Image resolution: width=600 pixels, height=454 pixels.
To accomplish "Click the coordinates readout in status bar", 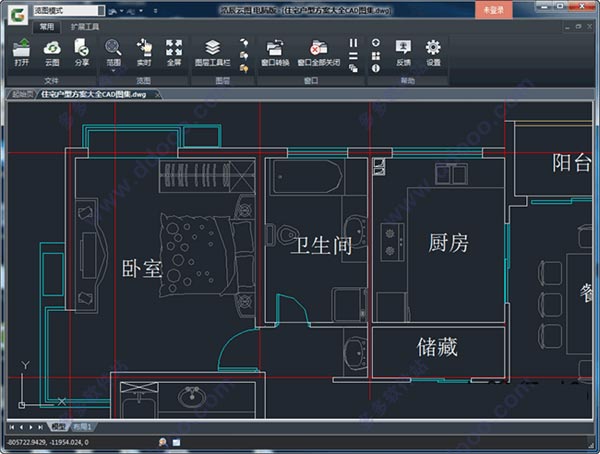I will (48, 442).
